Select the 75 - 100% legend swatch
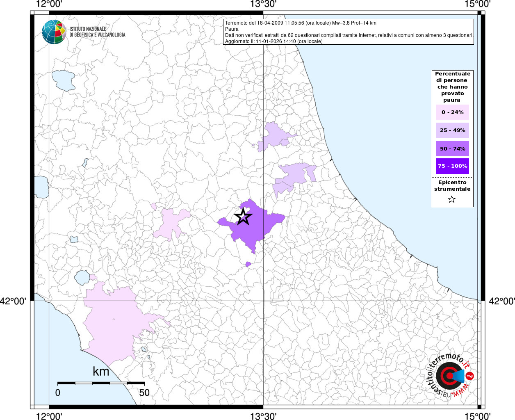 [453, 166]
